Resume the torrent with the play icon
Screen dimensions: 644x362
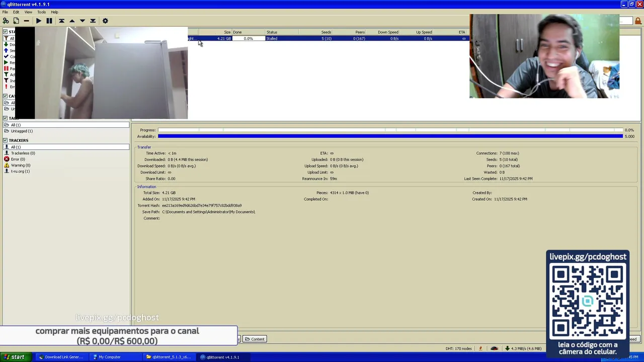click(39, 21)
